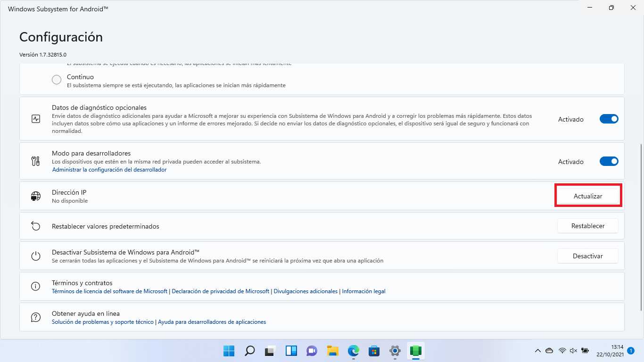644x362 pixels.
Task: Toggle Datos de diagnóstico opcionales switch
Action: pos(609,119)
